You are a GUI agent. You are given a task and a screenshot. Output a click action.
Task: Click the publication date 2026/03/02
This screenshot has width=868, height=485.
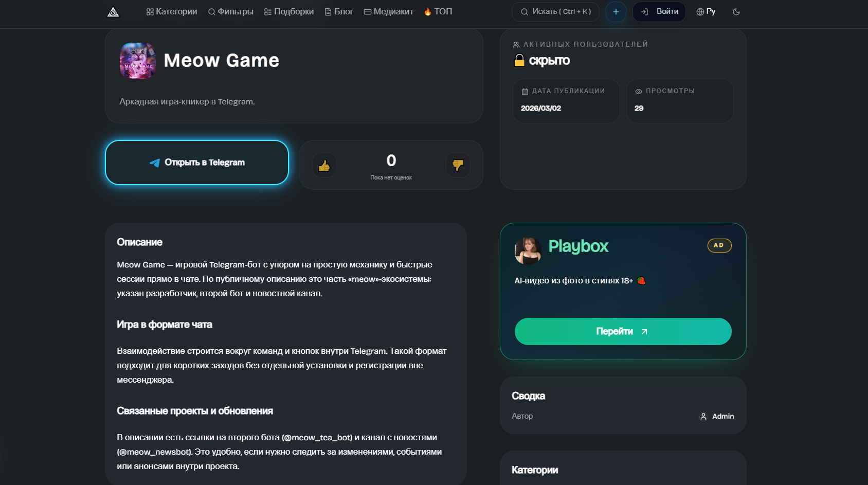(x=541, y=109)
